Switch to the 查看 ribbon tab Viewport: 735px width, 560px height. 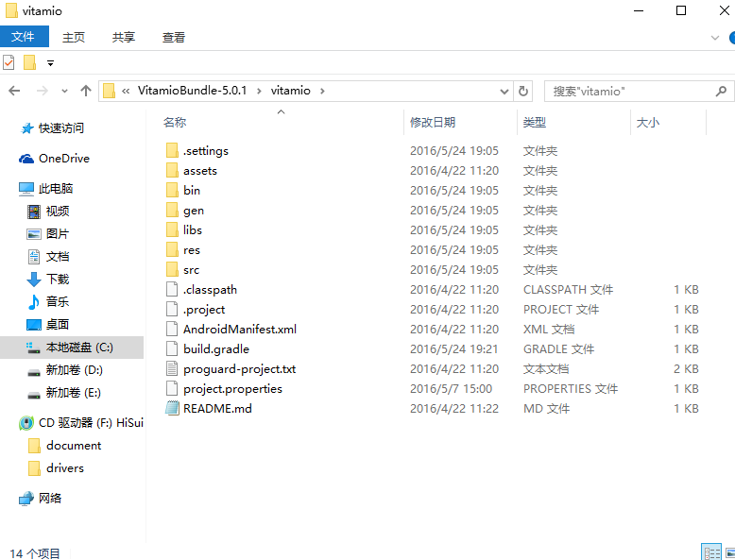pos(174,37)
